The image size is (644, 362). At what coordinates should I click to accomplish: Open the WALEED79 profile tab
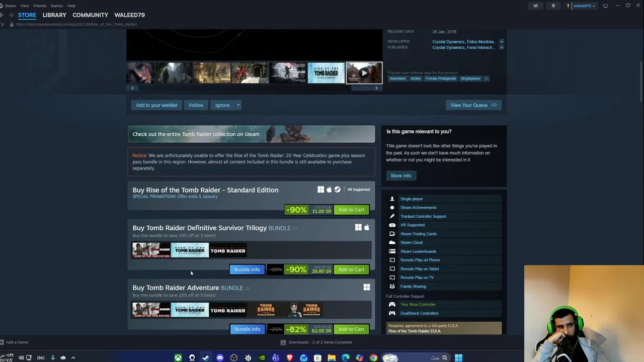coord(129,15)
